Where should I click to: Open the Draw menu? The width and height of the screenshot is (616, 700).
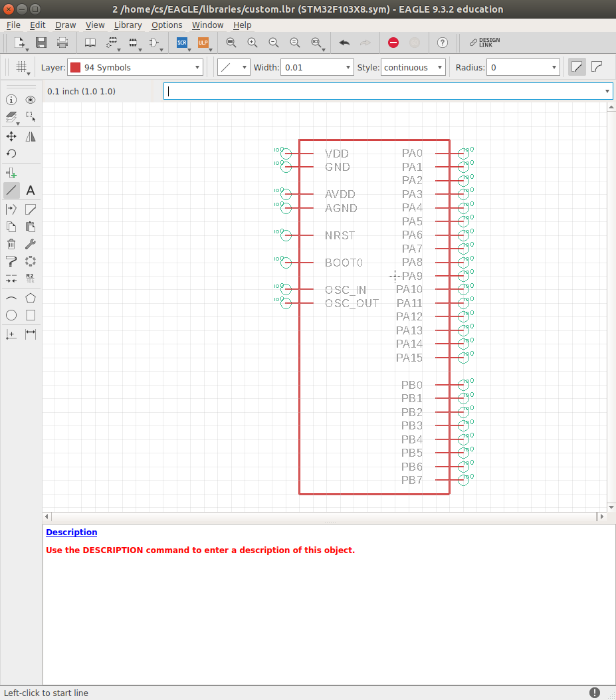(66, 25)
